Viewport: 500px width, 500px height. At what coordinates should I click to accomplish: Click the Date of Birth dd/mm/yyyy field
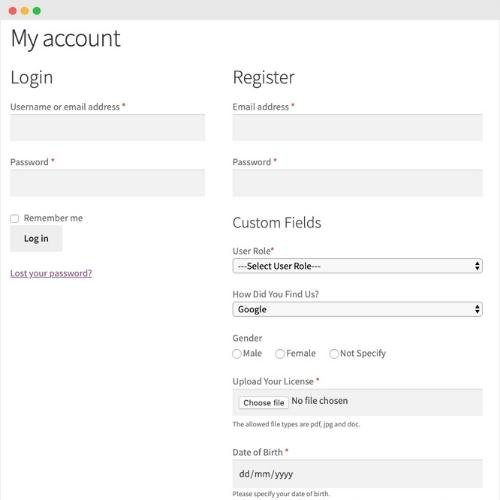pos(357,474)
